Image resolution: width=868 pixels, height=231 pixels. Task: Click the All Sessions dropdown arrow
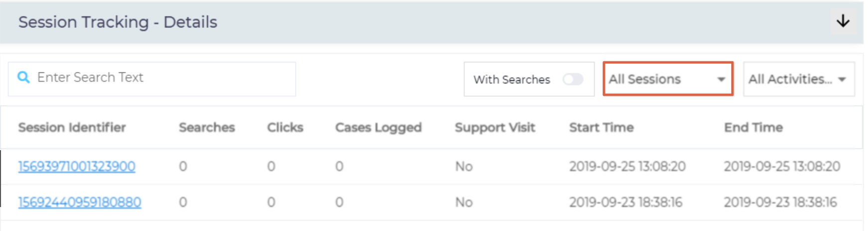point(721,79)
